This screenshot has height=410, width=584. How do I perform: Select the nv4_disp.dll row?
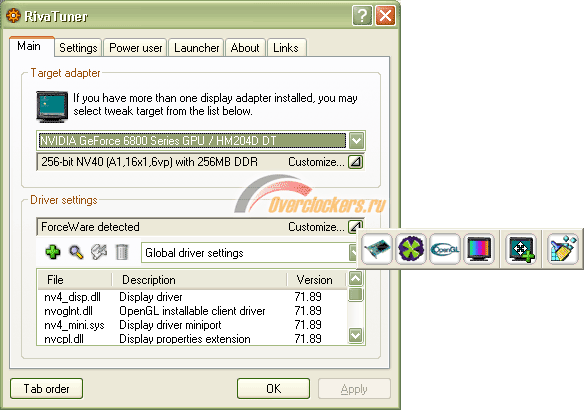pyautogui.click(x=192, y=297)
